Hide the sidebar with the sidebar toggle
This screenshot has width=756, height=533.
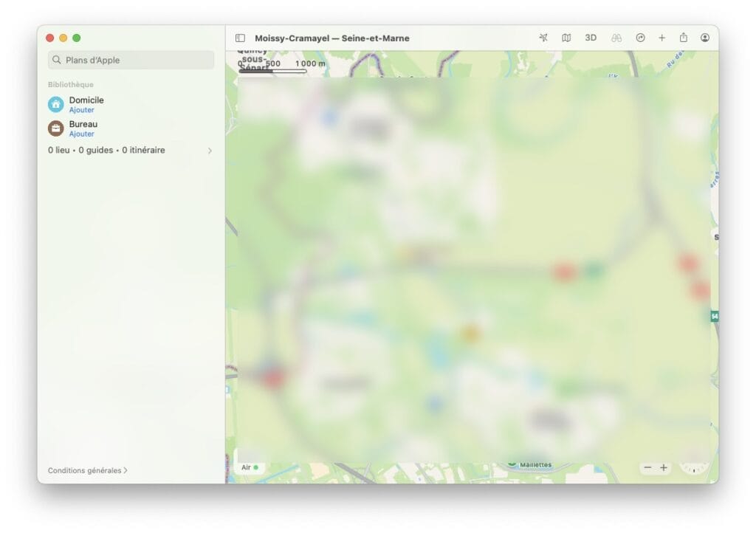pos(240,38)
